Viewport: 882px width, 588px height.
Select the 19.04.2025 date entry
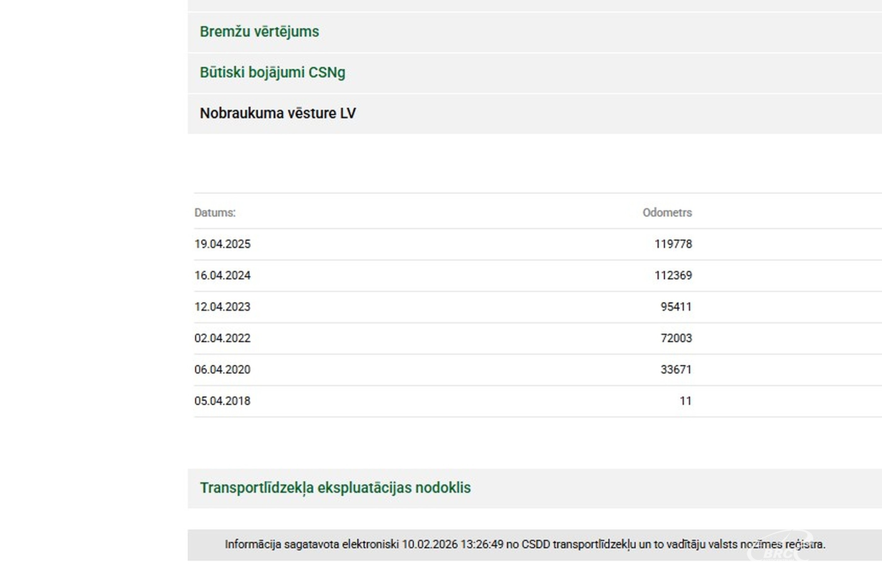tap(222, 244)
